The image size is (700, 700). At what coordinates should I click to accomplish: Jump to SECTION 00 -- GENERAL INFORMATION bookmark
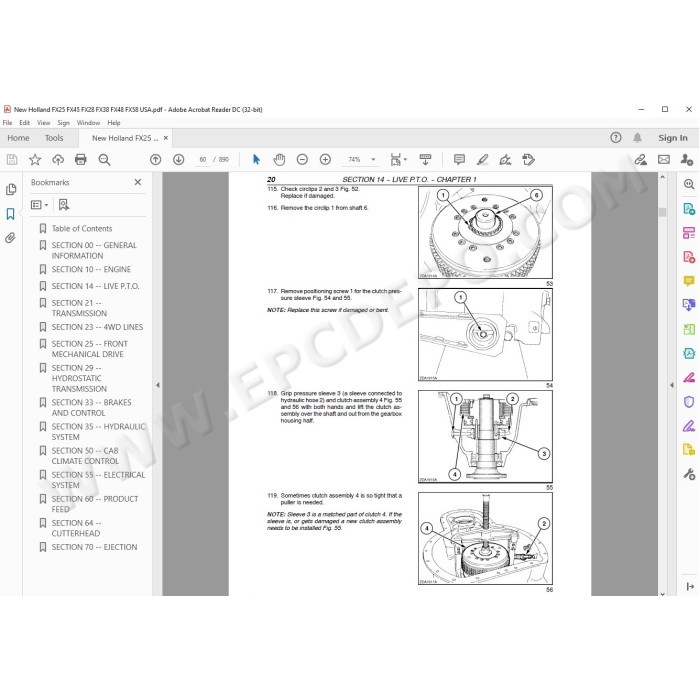[94, 250]
